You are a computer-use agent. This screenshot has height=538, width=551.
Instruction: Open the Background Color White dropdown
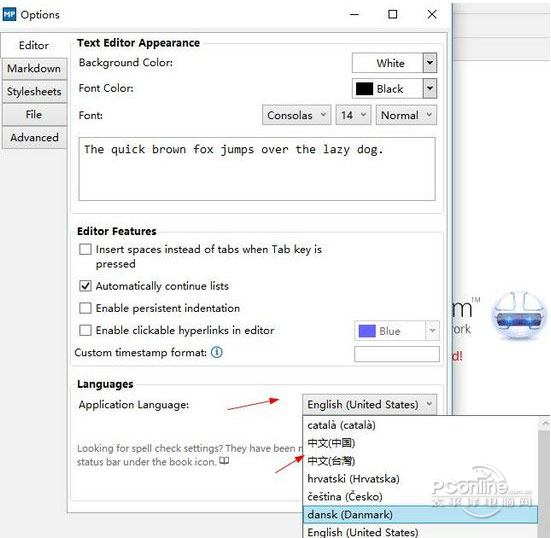(x=394, y=63)
